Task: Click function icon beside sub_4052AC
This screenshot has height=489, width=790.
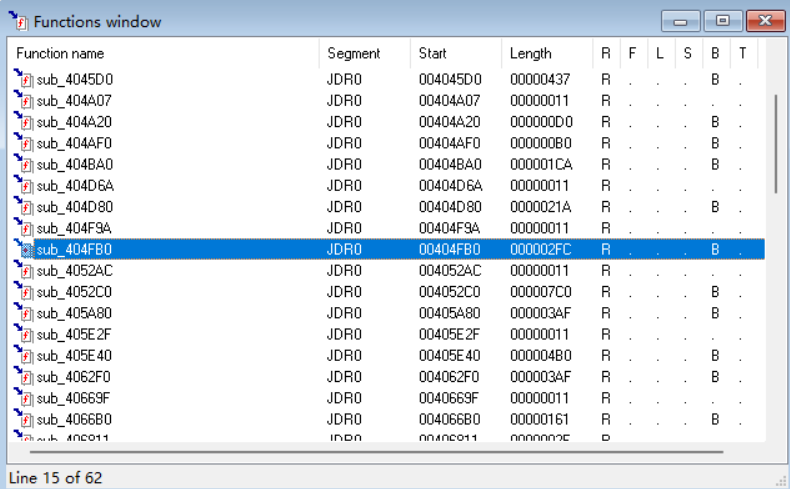Action: (x=23, y=270)
